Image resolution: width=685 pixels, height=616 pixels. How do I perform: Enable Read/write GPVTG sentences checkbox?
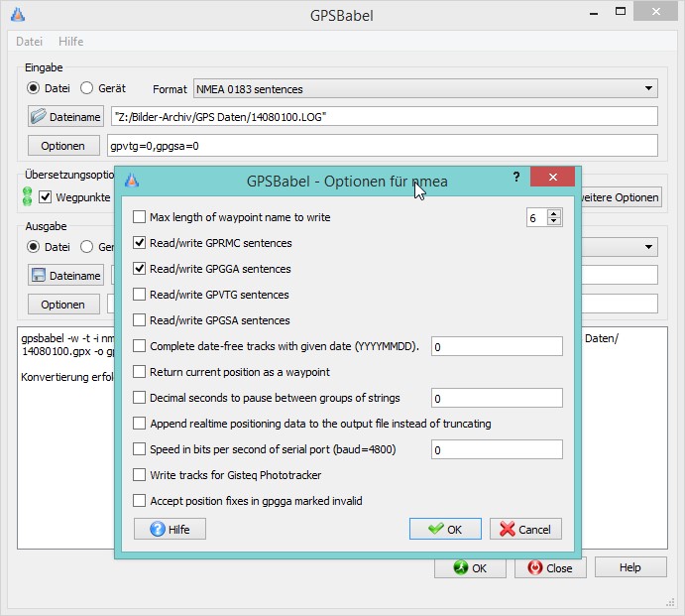click(x=140, y=295)
